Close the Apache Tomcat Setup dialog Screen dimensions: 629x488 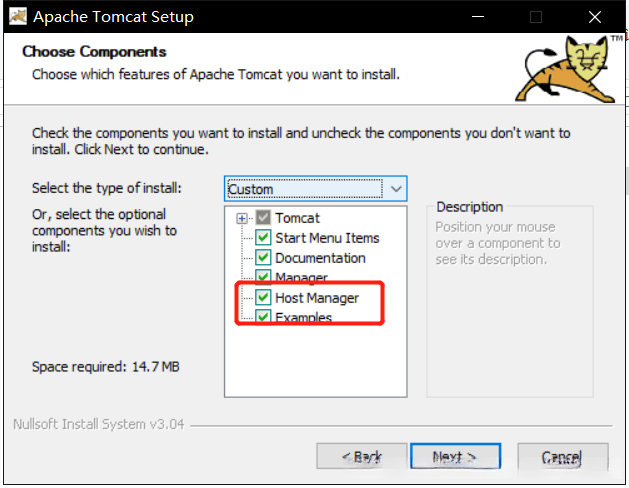pos(593,17)
